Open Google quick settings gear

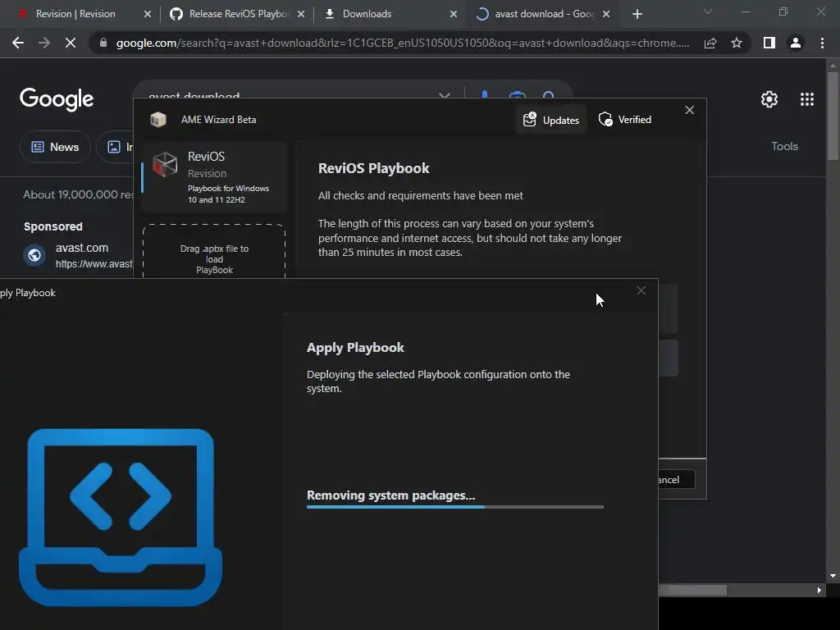coord(769,99)
